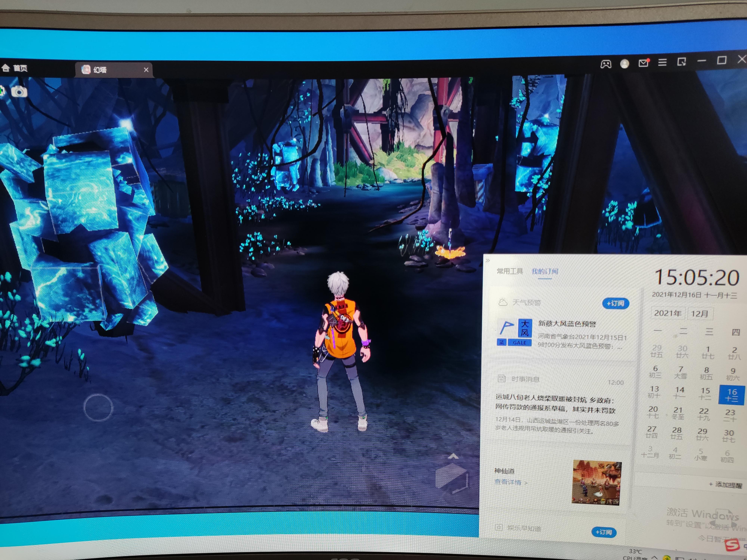Viewport: 747px width, 560px height.
Task: Tap the virtual joystick circle
Action: click(x=98, y=407)
